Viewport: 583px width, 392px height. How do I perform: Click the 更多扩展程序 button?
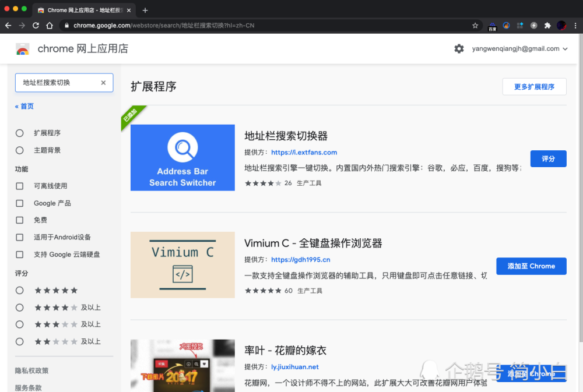tap(534, 87)
